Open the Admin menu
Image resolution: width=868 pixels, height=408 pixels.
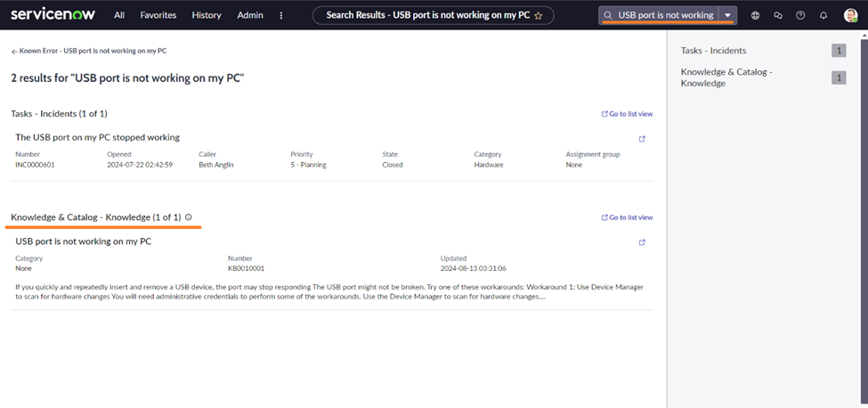point(250,15)
